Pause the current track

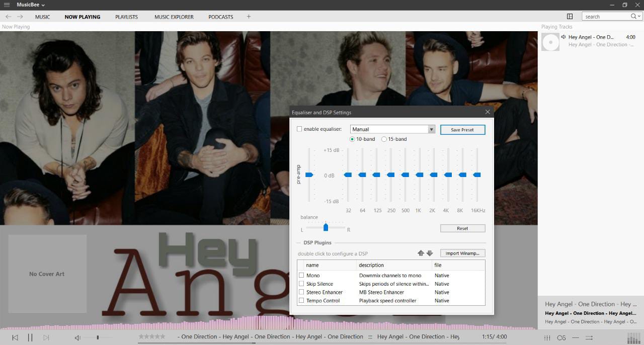click(x=30, y=337)
